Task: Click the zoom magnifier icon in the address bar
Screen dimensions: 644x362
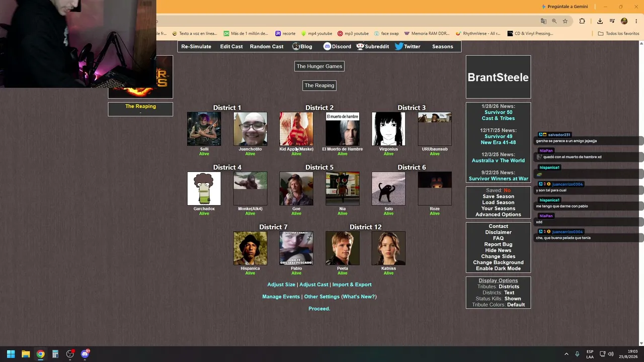Action: [x=554, y=21]
